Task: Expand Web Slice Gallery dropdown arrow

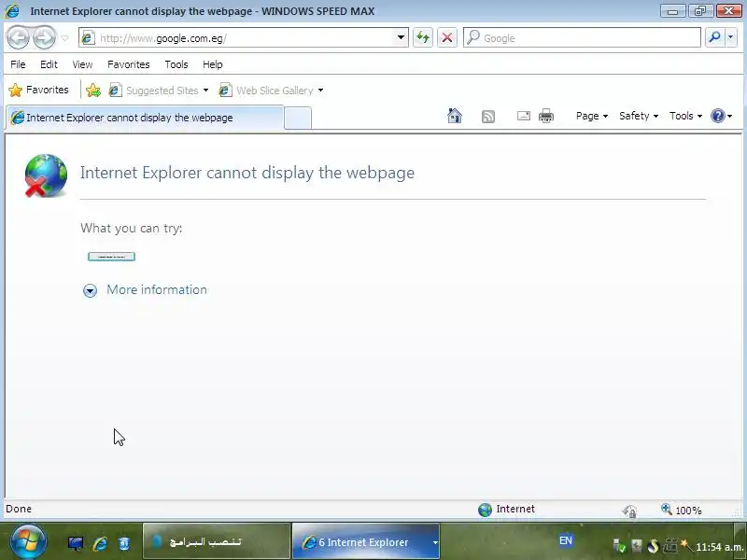Action: (x=320, y=90)
